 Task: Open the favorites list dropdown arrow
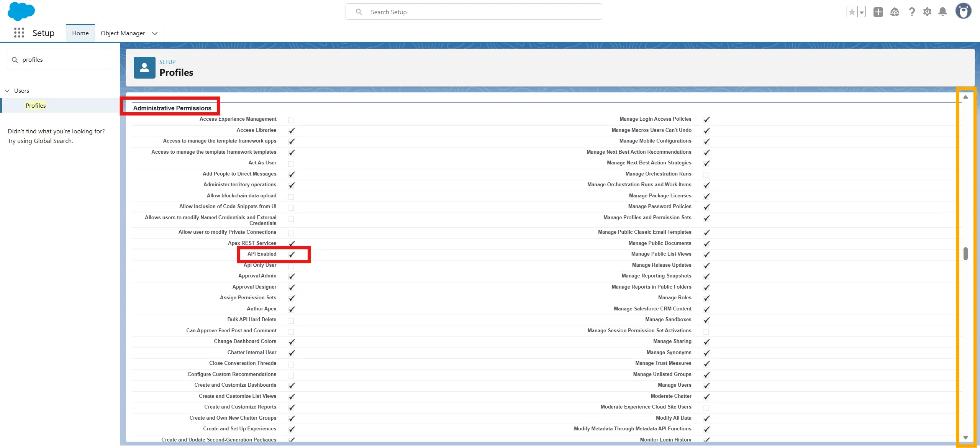tap(862, 12)
